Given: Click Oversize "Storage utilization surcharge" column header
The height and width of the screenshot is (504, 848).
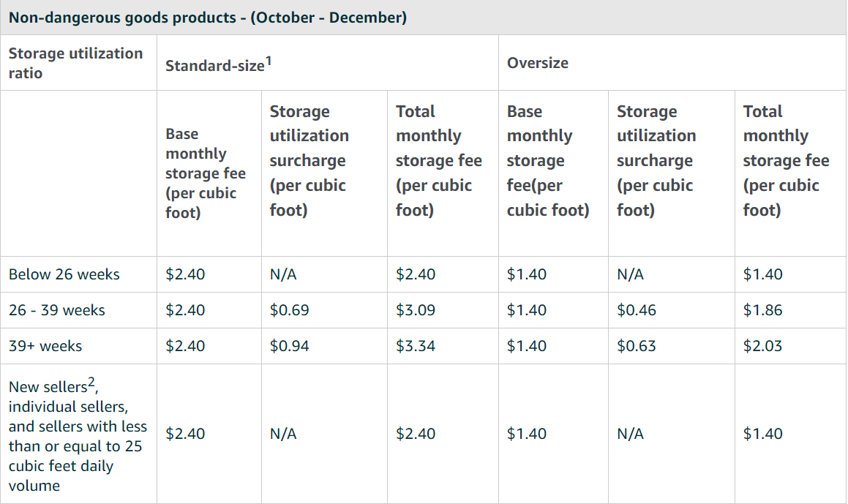Looking at the screenshot, I should tap(656, 161).
